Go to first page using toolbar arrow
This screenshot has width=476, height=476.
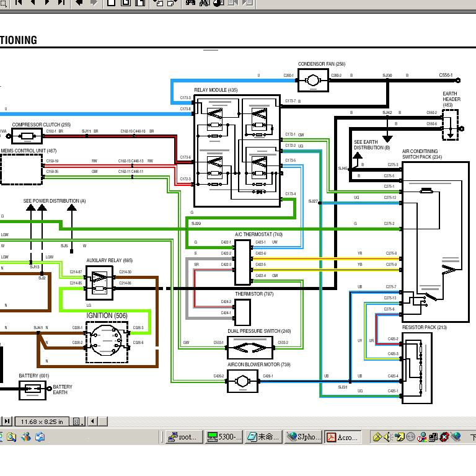19,2
